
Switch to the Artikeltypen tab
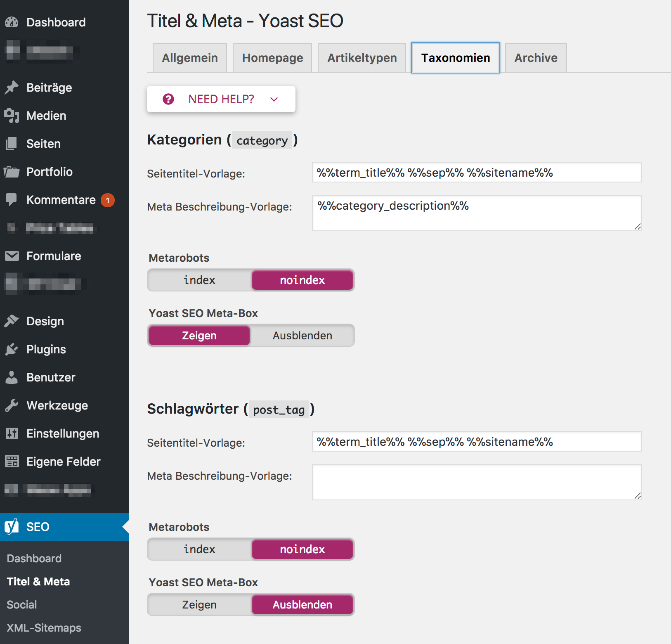(x=362, y=58)
